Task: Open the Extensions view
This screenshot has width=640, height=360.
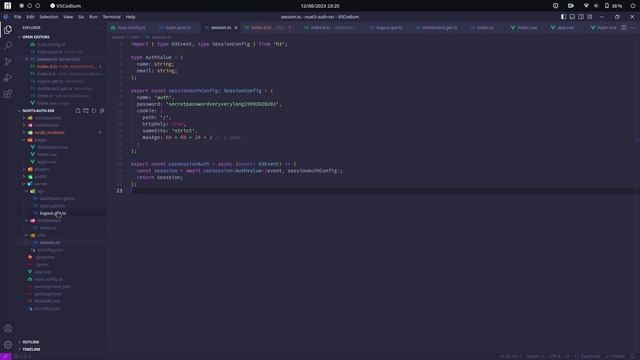Action: tap(8, 94)
